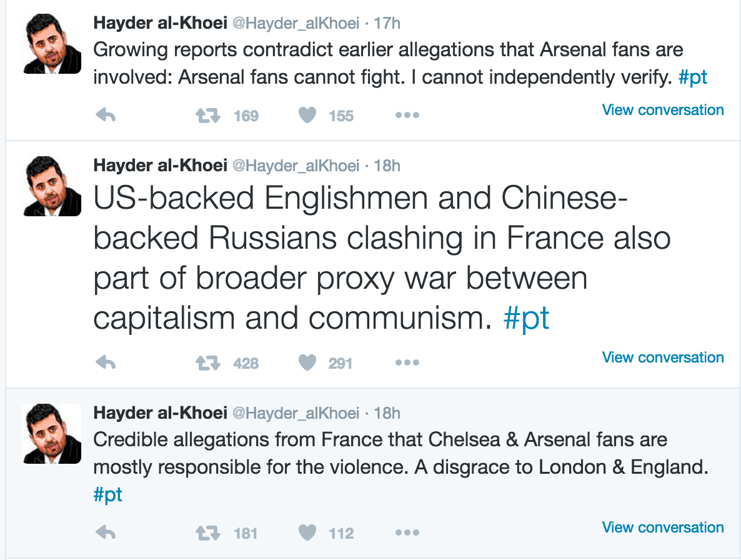Like the tweet with 155 likes
Screen dimensions: 741x560
(307, 116)
